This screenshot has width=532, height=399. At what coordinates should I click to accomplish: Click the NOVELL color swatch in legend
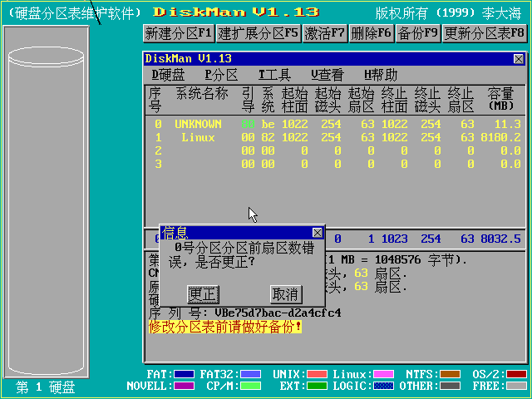[184, 386]
